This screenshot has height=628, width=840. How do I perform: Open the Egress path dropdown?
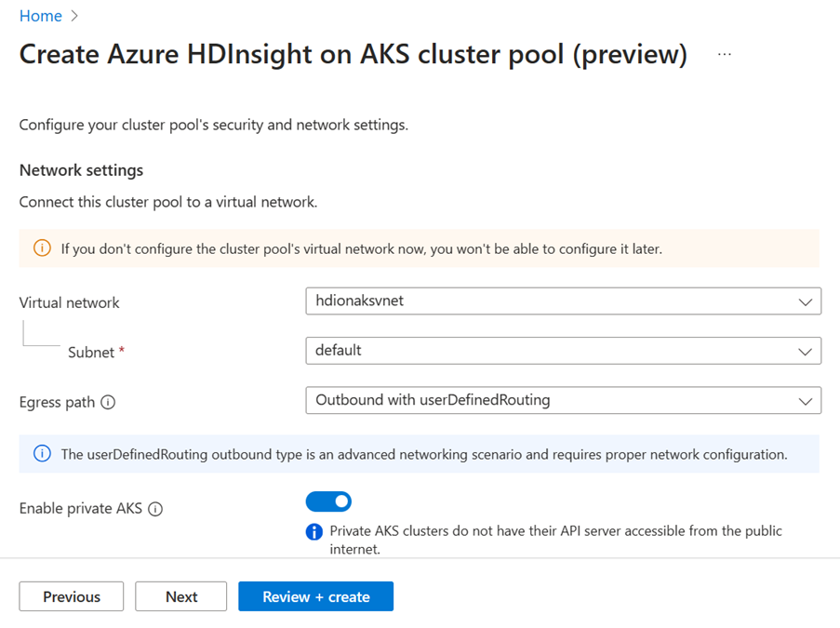click(x=562, y=400)
